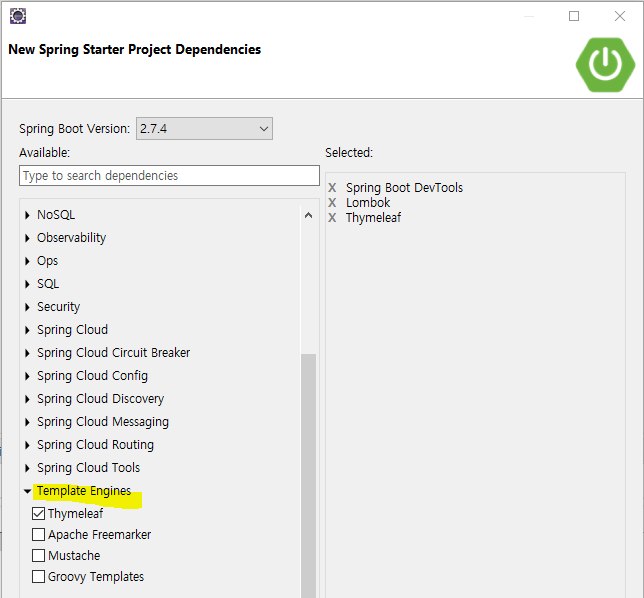Check the Mustache dependency

pyautogui.click(x=39, y=555)
